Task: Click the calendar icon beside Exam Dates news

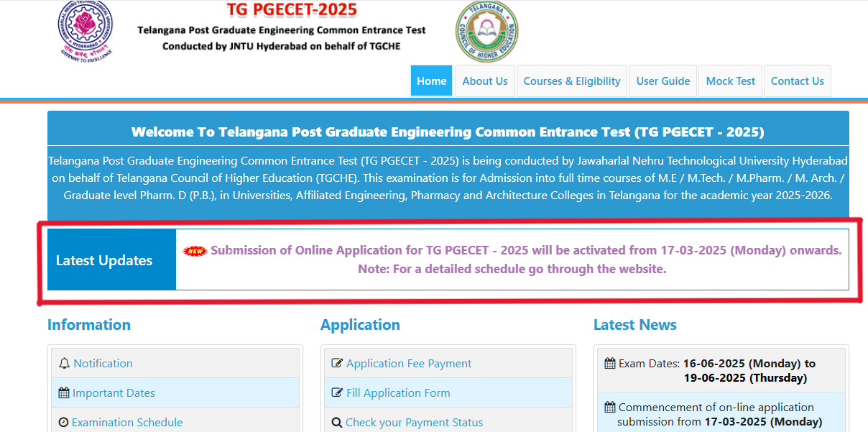Action: point(609,364)
